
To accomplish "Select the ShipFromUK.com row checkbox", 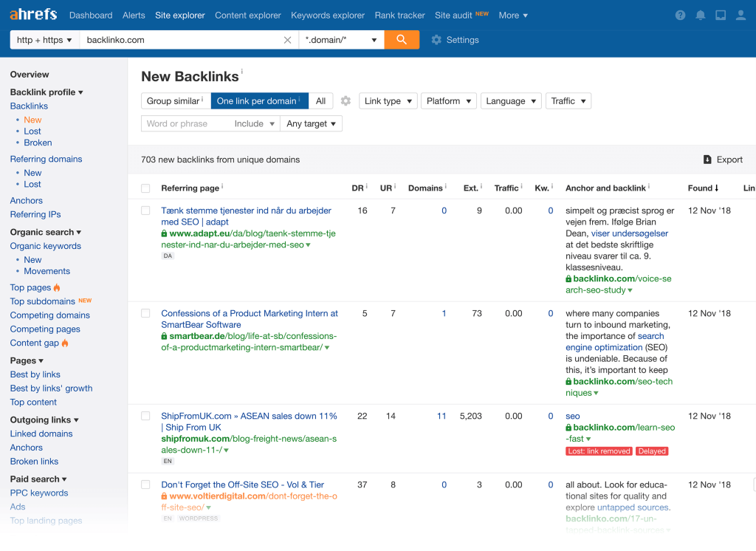I will 145,416.
